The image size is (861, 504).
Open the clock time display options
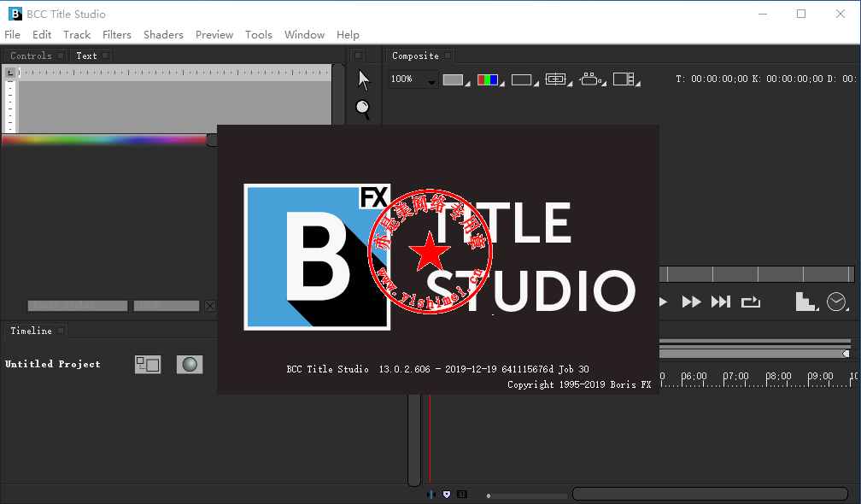pos(838,302)
